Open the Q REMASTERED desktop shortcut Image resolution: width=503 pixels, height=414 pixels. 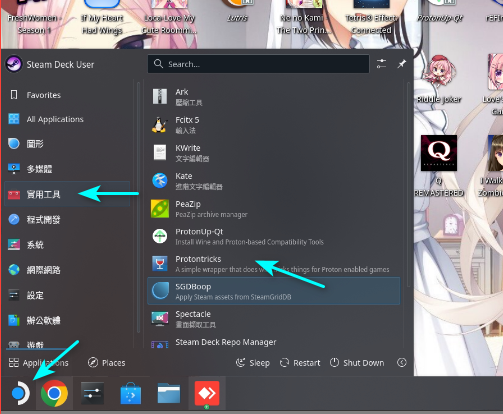439,153
